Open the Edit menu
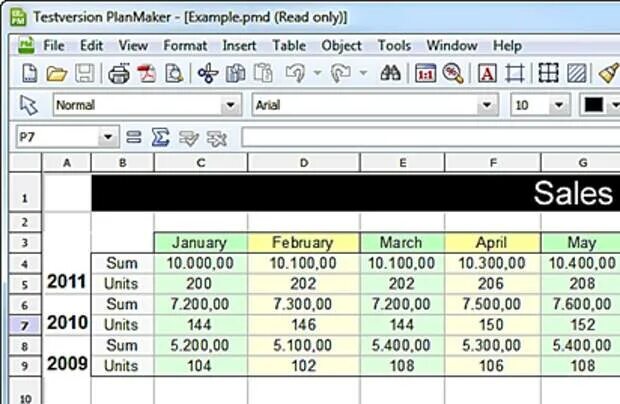 coord(91,45)
